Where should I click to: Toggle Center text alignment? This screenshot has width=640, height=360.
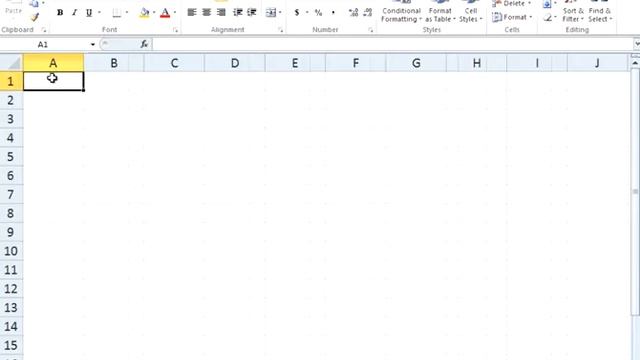click(207, 13)
